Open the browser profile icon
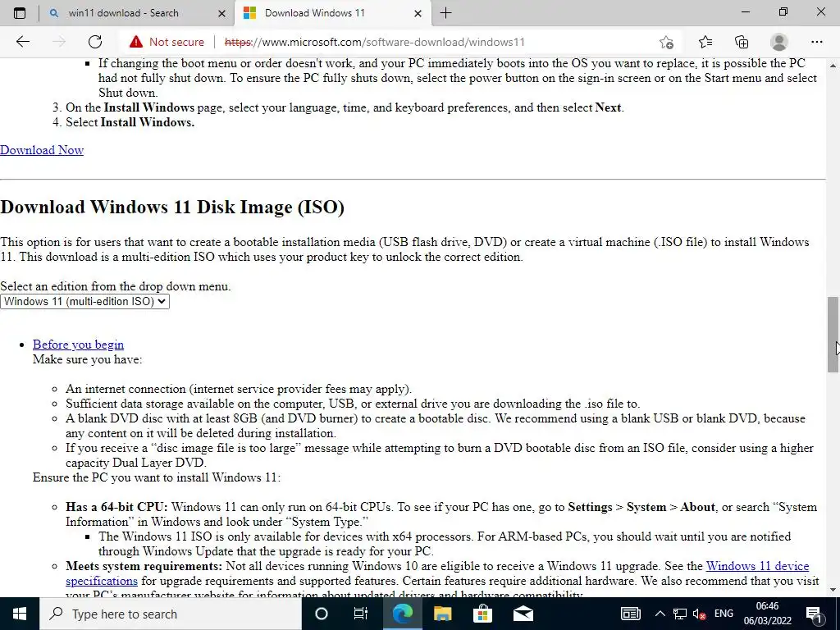The image size is (840, 630). pos(779,42)
